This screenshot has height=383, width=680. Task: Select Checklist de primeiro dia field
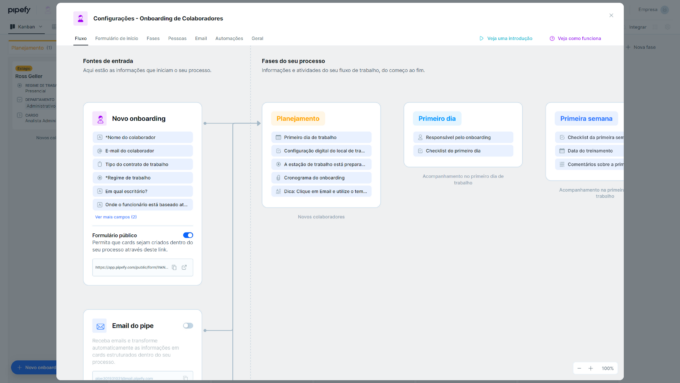click(x=463, y=151)
